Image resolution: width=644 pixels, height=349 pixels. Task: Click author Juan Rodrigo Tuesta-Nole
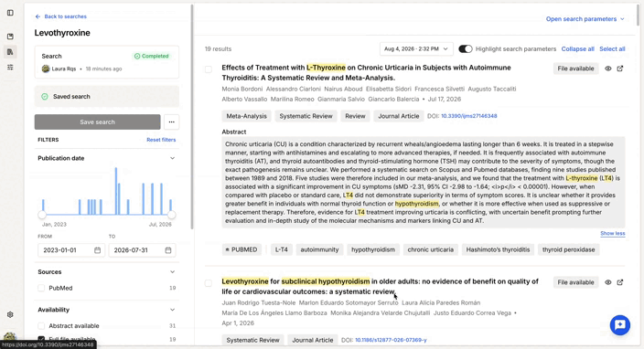(x=259, y=302)
